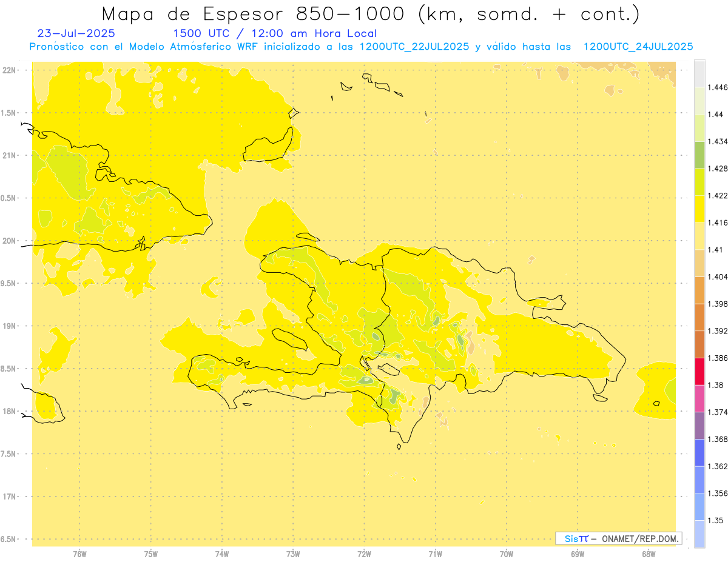The image size is (728, 562).
Task: Click legend value '1.422'
Action: click(719, 196)
